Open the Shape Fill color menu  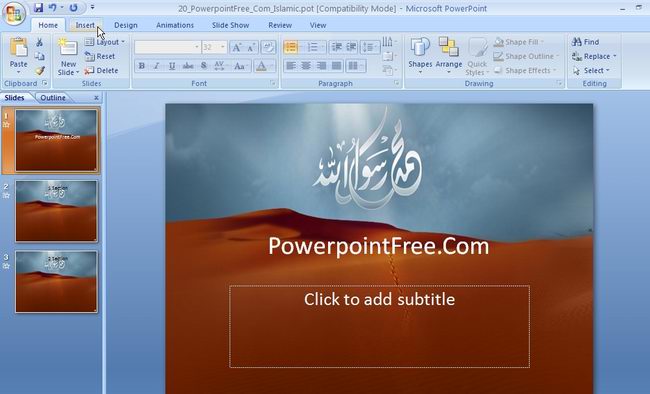(x=519, y=42)
